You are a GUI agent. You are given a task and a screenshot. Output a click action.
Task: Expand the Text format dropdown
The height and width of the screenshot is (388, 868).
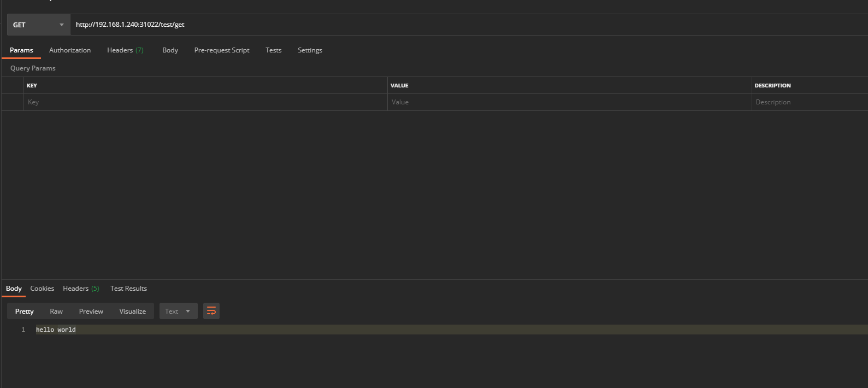pos(178,311)
